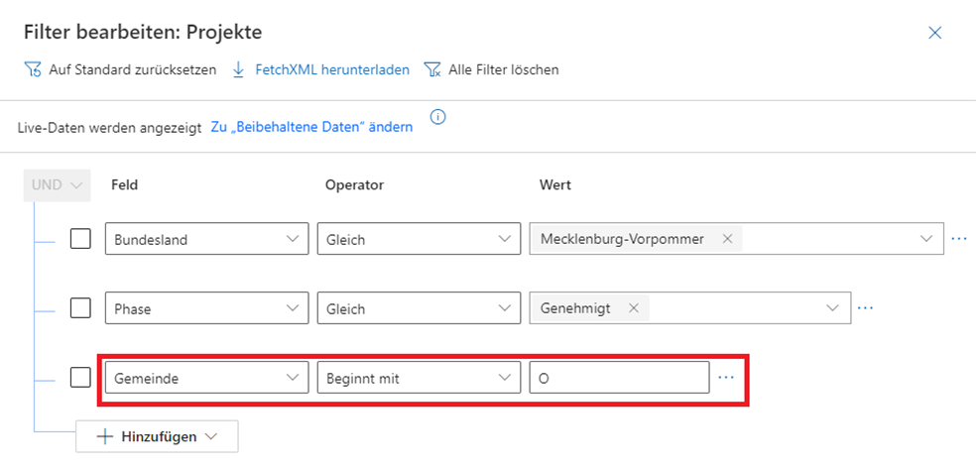The image size is (980, 469).
Task: Open the Bundesland field dropdown
Action: click(x=206, y=239)
